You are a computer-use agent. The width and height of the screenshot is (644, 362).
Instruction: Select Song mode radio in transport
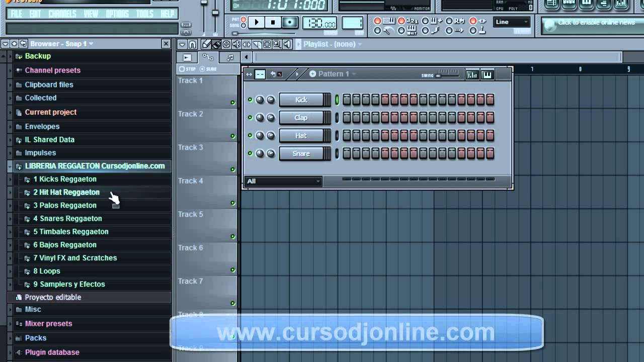(x=244, y=26)
